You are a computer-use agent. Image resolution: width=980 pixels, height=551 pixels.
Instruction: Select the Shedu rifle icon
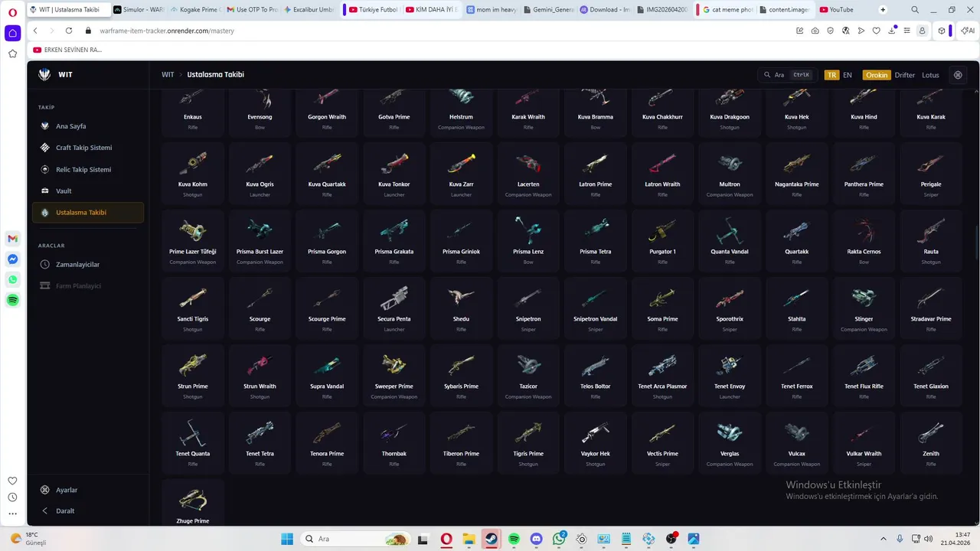(461, 298)
